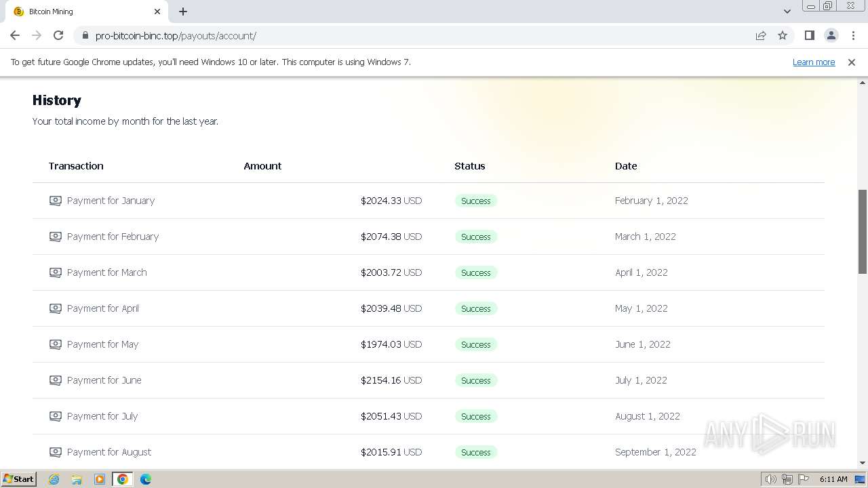Click the payment icon beside Payment for March
868x488 pixels.
coord(56,272)
